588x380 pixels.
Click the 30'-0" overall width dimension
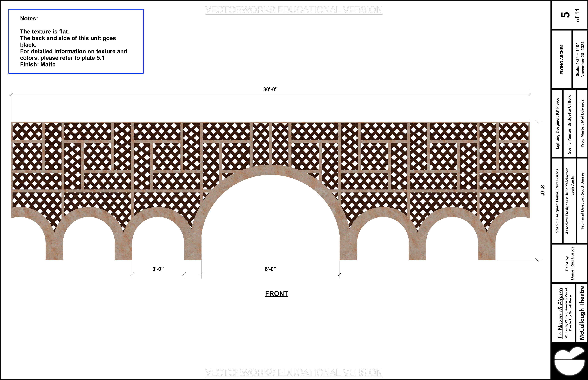[270, 90]
